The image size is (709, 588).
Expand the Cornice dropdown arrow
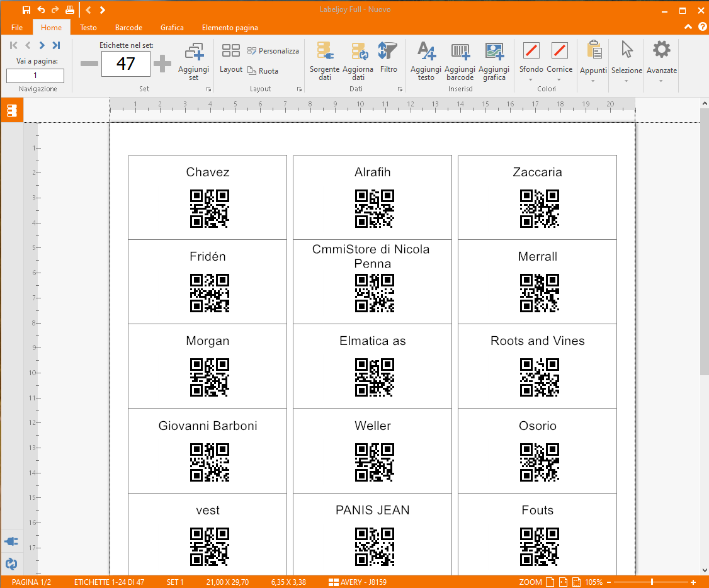click(559, 80)
